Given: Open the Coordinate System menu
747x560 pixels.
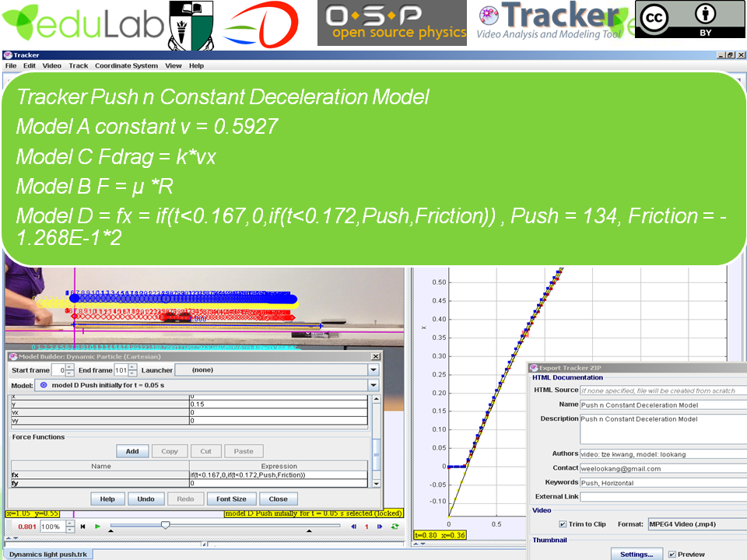Looking at the screenshot, I should click(x=126, y=65).
